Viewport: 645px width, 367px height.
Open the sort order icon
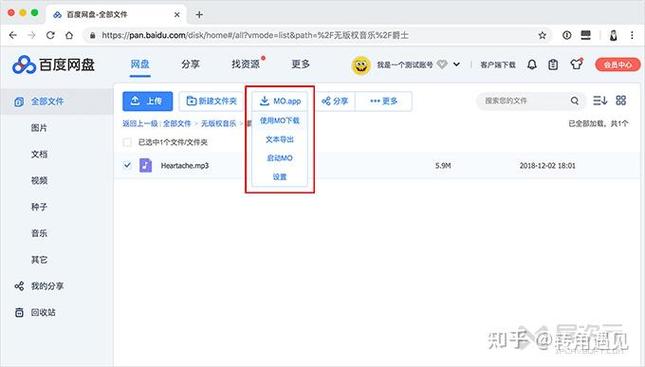[600, 100]
